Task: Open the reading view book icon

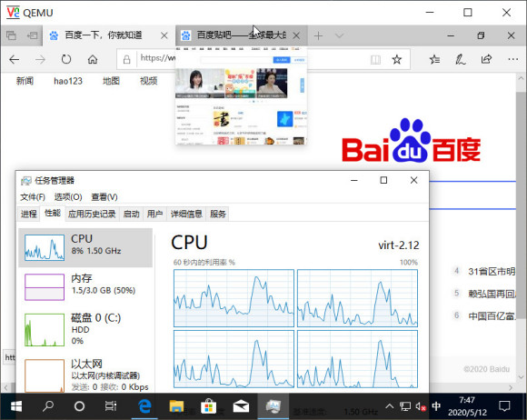Action: 375,60
